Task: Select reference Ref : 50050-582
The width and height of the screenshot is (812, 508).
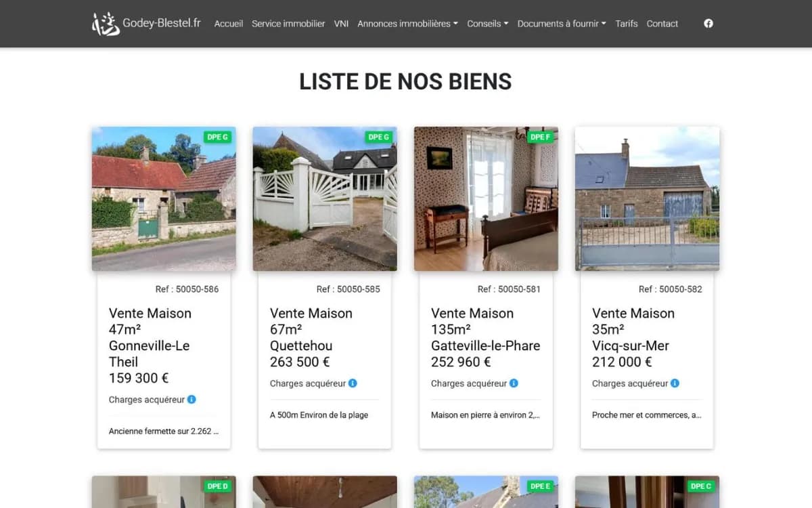Action: 671,289
